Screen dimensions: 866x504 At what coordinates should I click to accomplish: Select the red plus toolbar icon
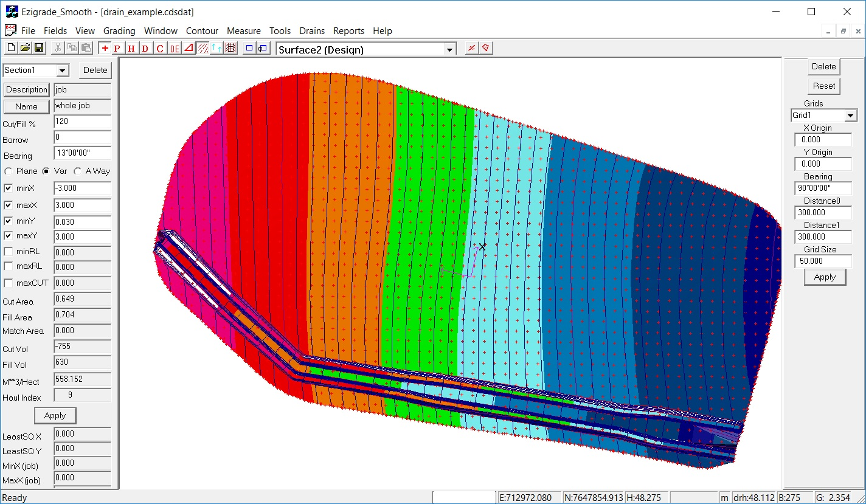click(105, 49)
